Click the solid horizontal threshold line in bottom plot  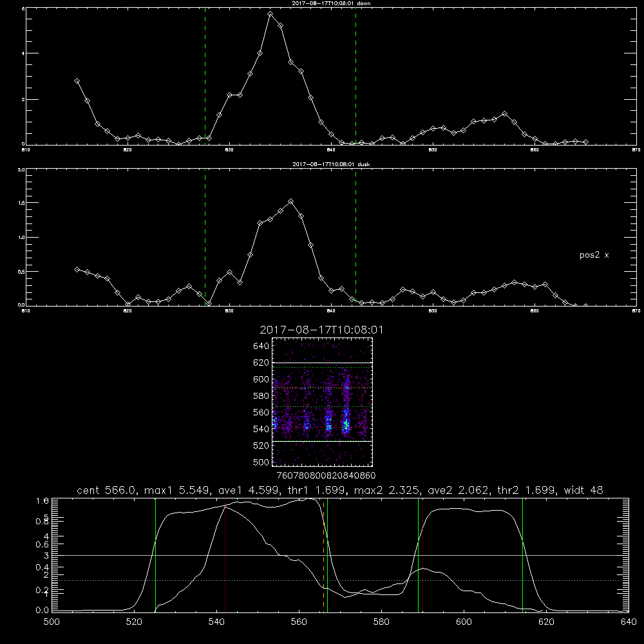[x=340, y=555]
